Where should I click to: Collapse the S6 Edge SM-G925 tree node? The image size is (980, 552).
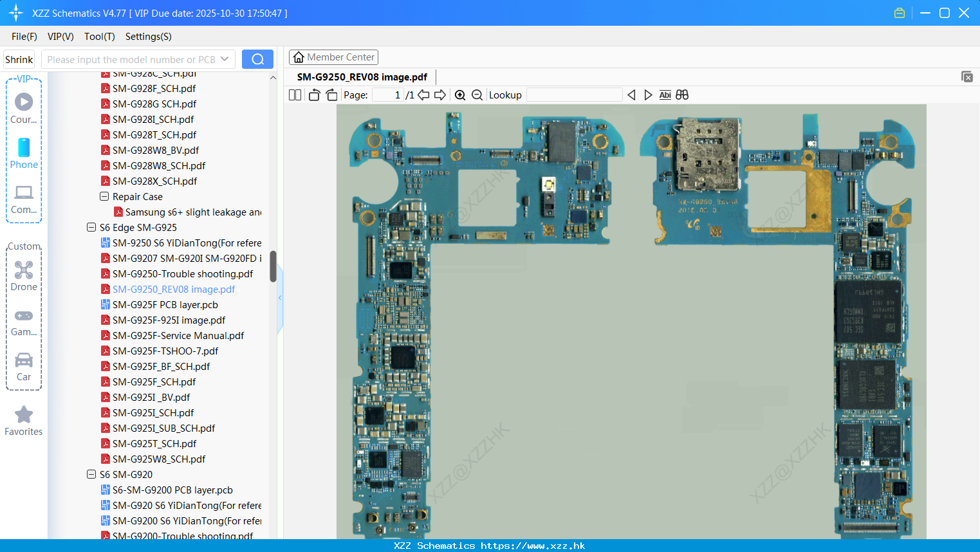click(x=91, y=227)
